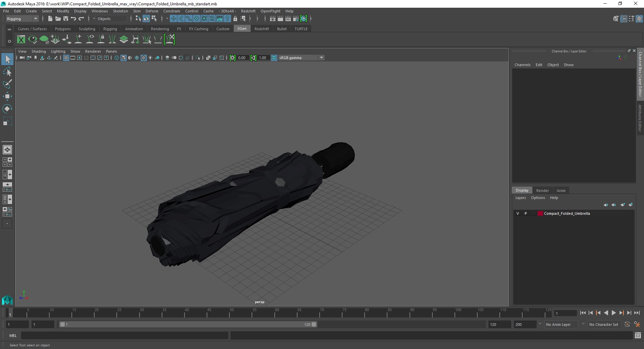Image resolution: width=644 pixels, height=349 pixels.
Task: Save the scene with floppy disk icon
Action: coord(66,19)
